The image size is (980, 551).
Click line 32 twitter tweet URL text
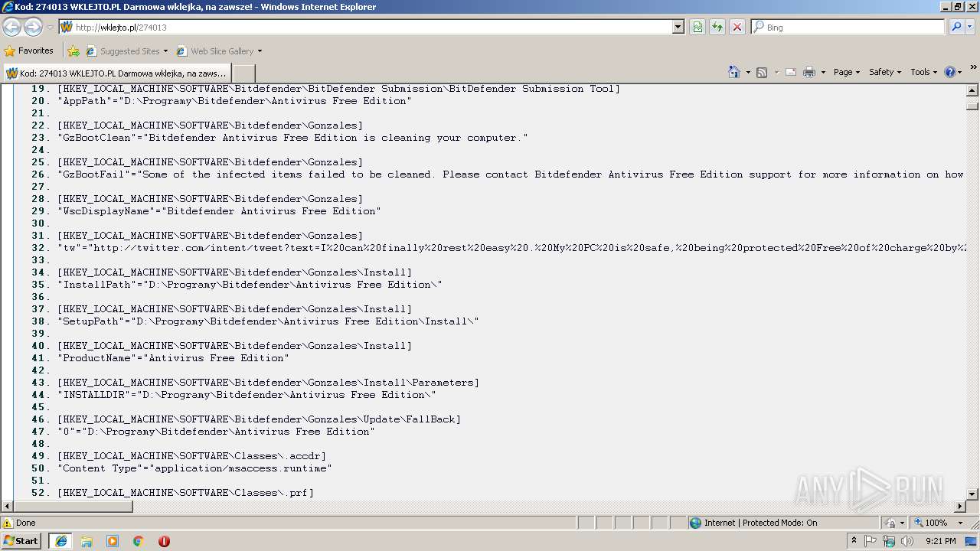pos(511,248)
